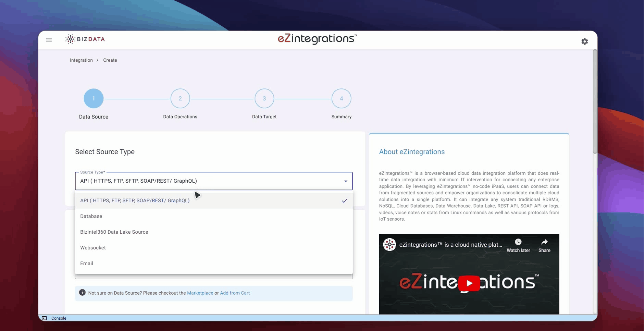Choose Websocket as source type

93,248
